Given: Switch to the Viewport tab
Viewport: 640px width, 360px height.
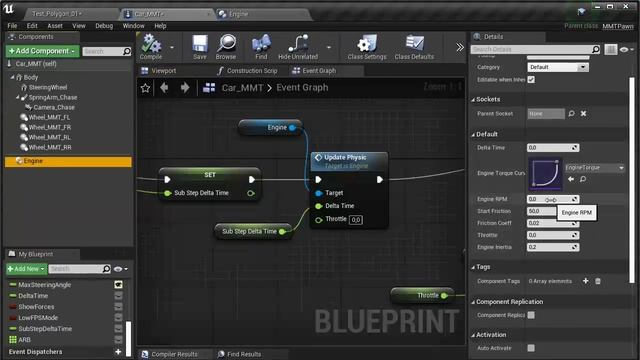Looking at the screenshot, I should point(159,71).
